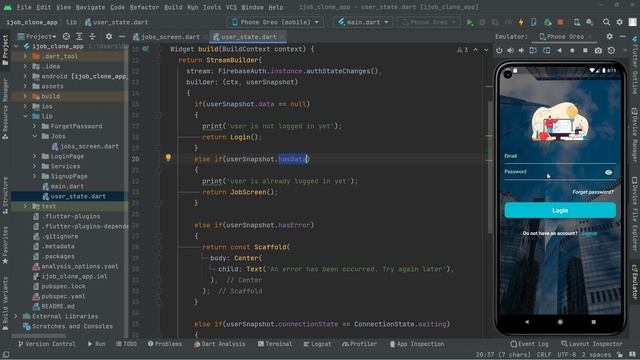Expand External Libraries node

pos(16,316)
